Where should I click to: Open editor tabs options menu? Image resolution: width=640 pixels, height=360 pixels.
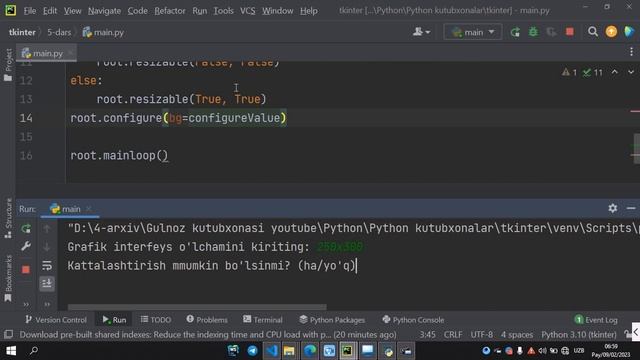tap(631, 52)
